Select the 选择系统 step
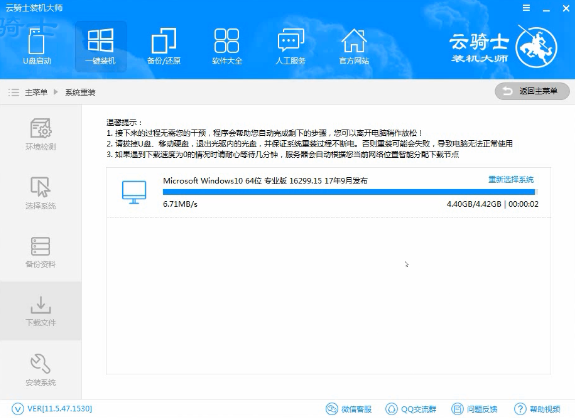 click(40, 193)
